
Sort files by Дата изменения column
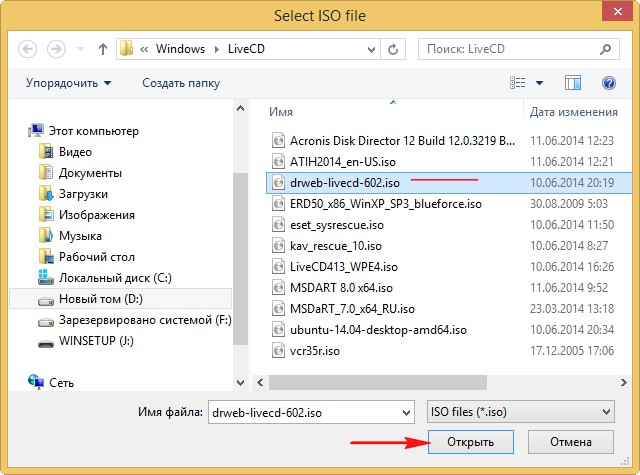573,112
